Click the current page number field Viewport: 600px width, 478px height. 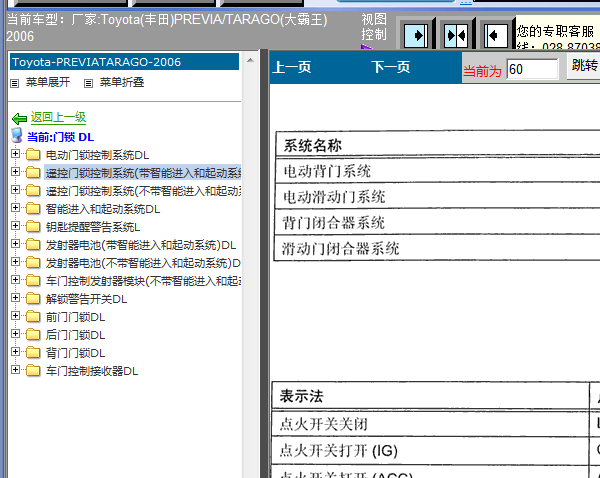click(532, 69)
